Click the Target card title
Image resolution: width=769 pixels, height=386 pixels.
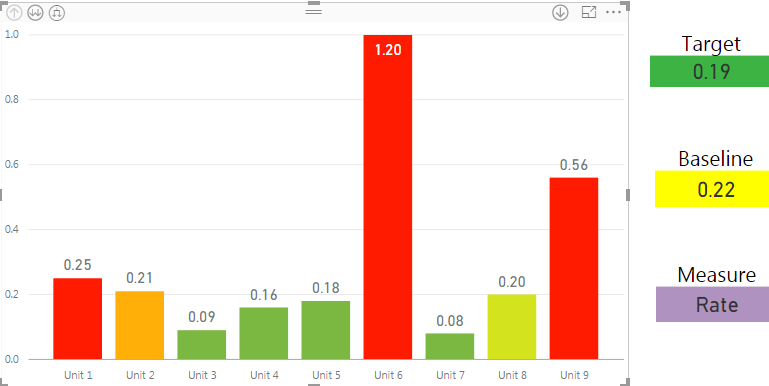(x=711, y=44)
